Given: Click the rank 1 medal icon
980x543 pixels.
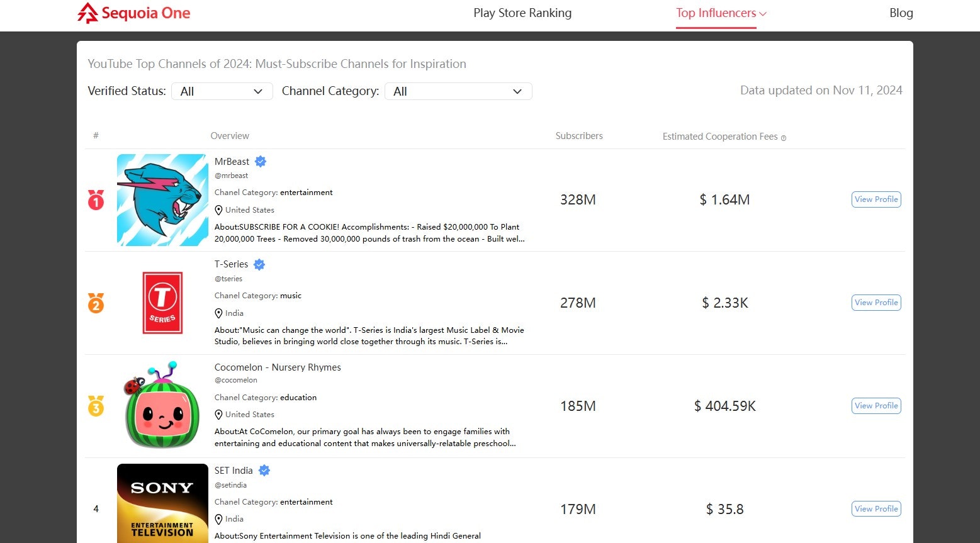Looking at the screenshot, I should click(96, 200).
